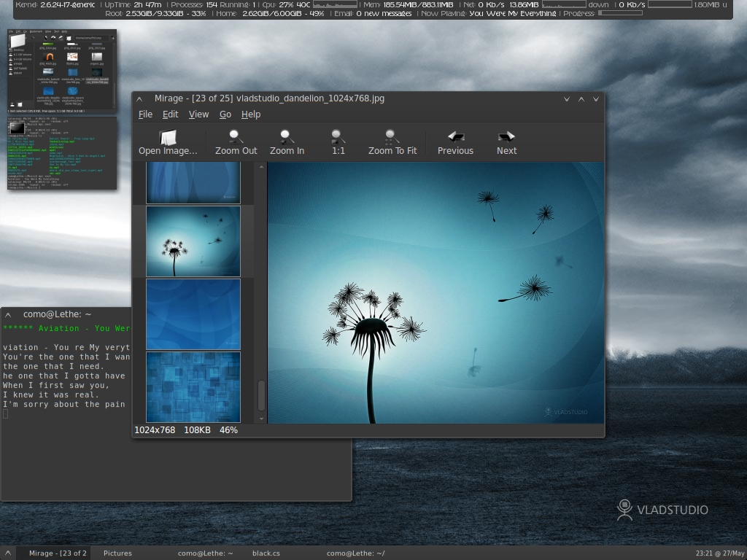Click the 46% zoom level in status bar
Image resolution: width=747 pixels, height=560 pixels.
coord(228,430)
